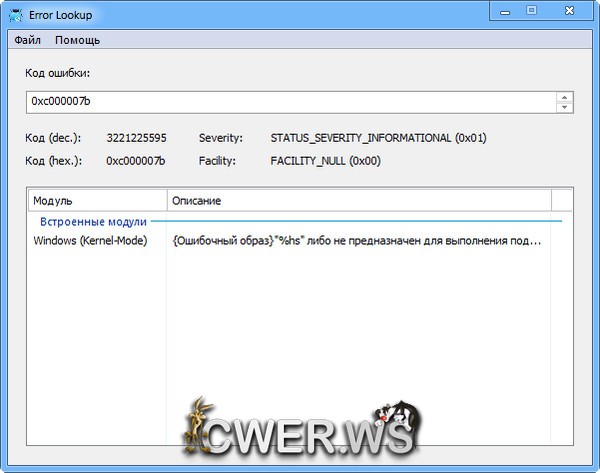This screenshot has height=473, width=600.
Task: Click the hex code value 0xc000007b below the field
Action: (x=136, y=160)
